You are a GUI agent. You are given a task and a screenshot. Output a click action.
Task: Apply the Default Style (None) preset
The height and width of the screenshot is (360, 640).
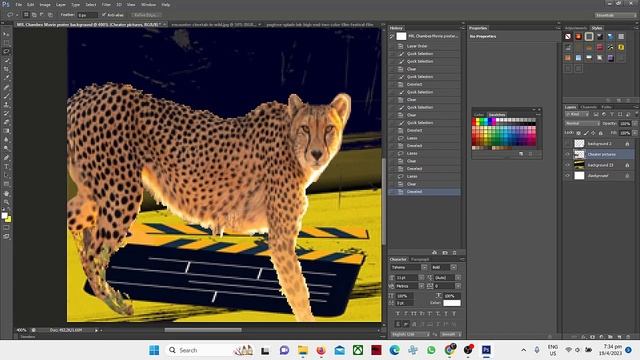(x=568, y=37)
